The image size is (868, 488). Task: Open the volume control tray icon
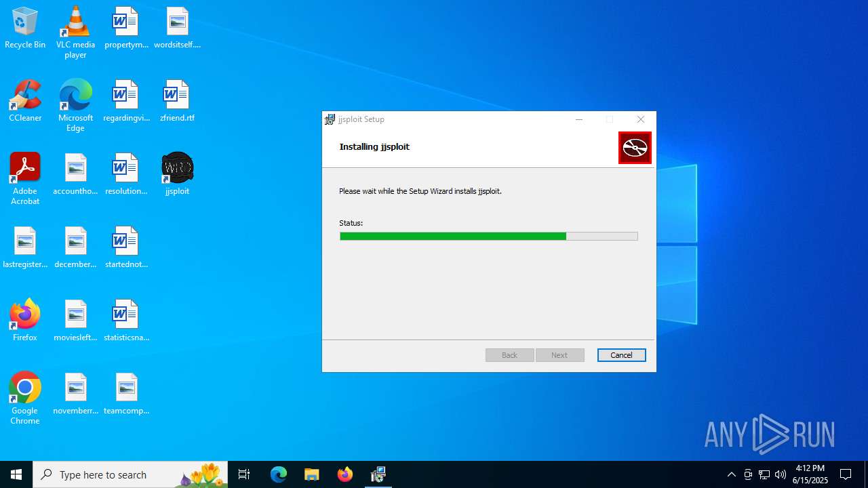tap(781, 474)
